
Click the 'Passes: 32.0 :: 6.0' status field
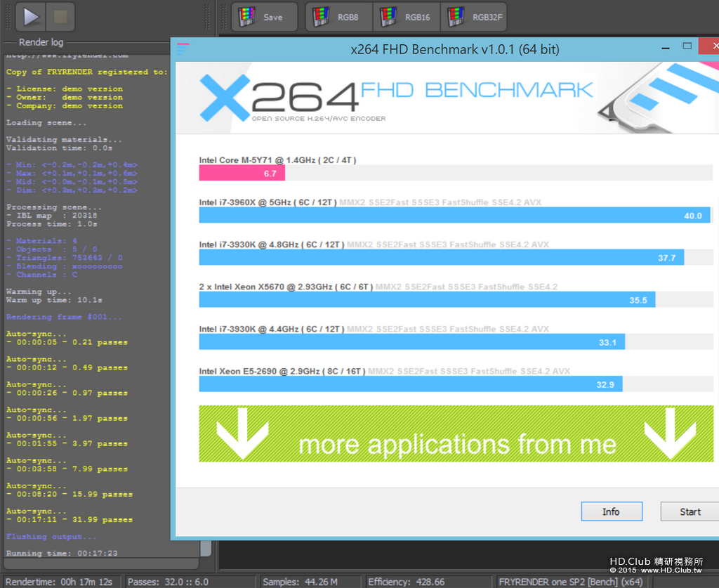[x=190, y=582]
